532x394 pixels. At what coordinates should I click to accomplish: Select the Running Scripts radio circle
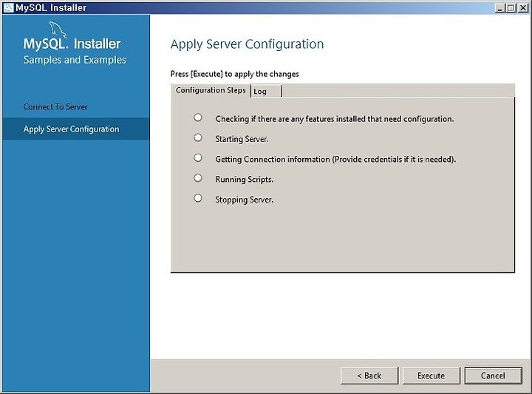tap(198, 178)
